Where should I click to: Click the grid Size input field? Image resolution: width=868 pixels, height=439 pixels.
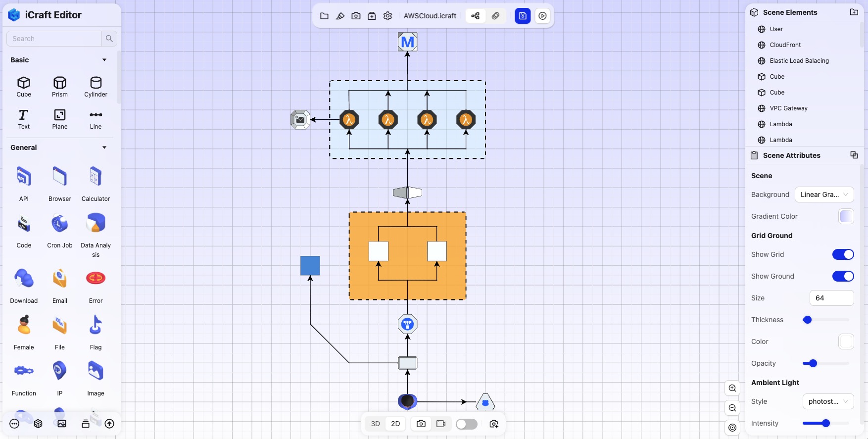831,298
